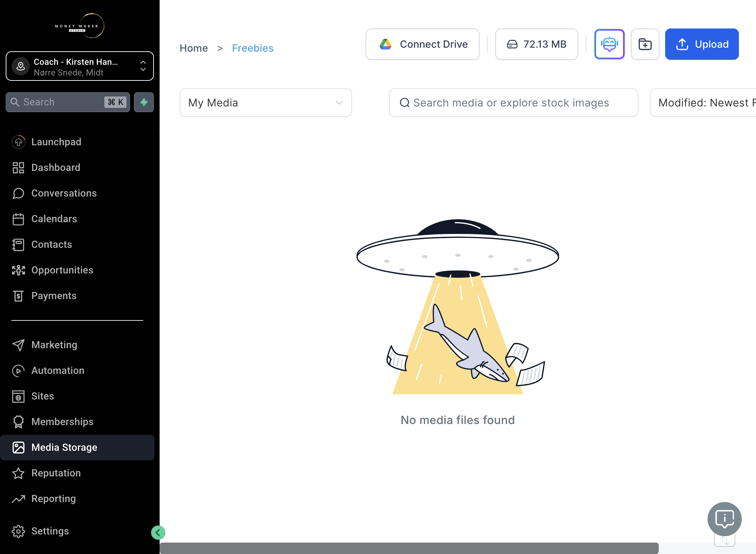Open the feedback chat bubble icon

click(724, 519)
